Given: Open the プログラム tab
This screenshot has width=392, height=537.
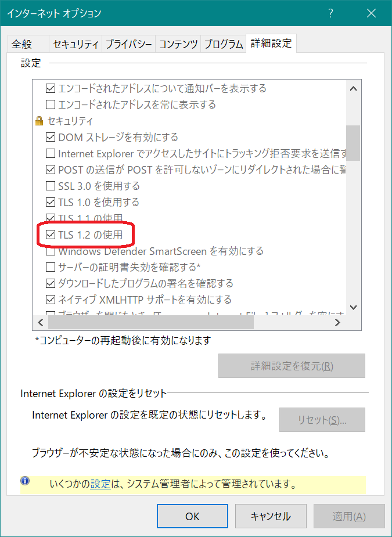Looking at the screenshot, I should [224, 44].
